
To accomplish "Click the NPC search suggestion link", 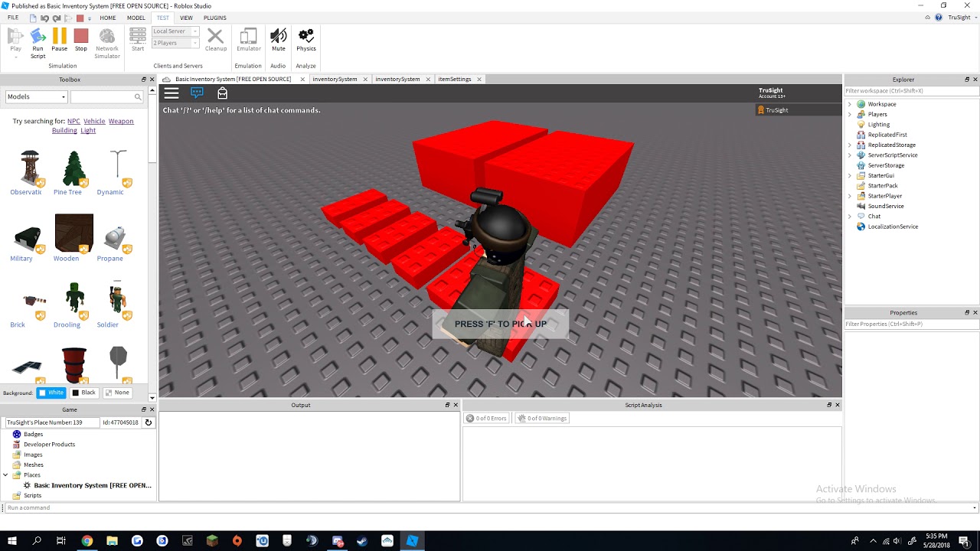I will (x=73, y=121).
